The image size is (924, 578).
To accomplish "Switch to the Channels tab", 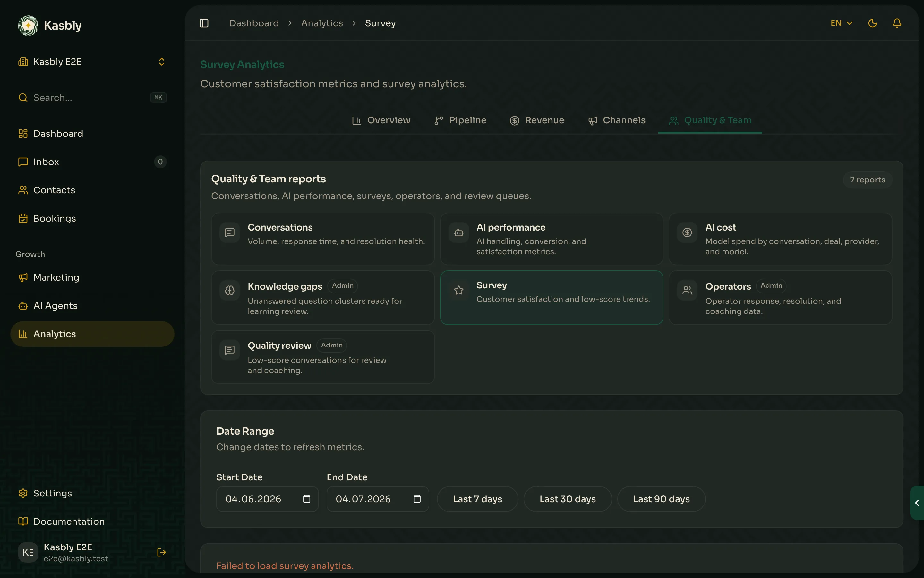I will point(617,120).
